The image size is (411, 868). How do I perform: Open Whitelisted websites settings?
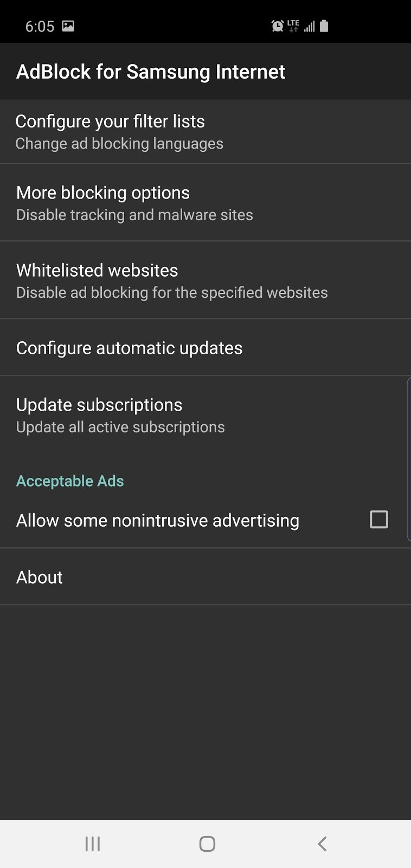coord(97,271)
